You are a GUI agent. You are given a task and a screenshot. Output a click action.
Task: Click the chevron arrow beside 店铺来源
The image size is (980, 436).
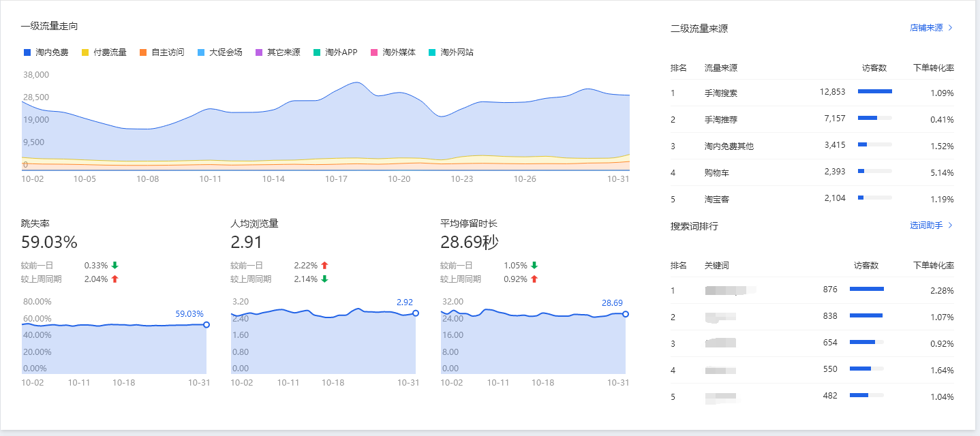pyautogui.click(x=951, y=28)
